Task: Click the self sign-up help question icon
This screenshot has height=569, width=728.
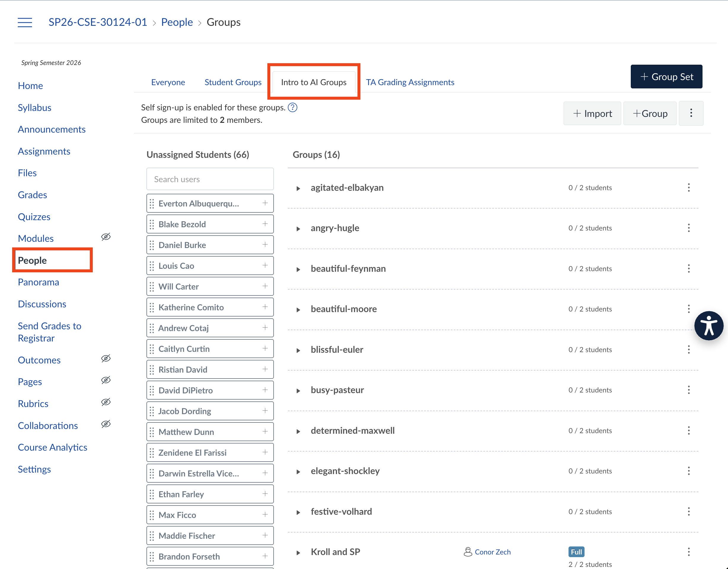Action: 292,107
